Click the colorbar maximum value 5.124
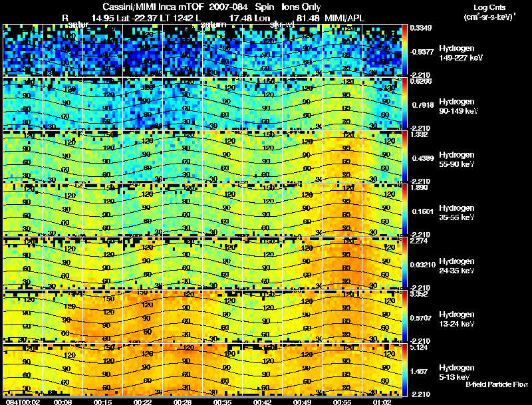This screenshot has width=532, height=405. click(419, 347)
